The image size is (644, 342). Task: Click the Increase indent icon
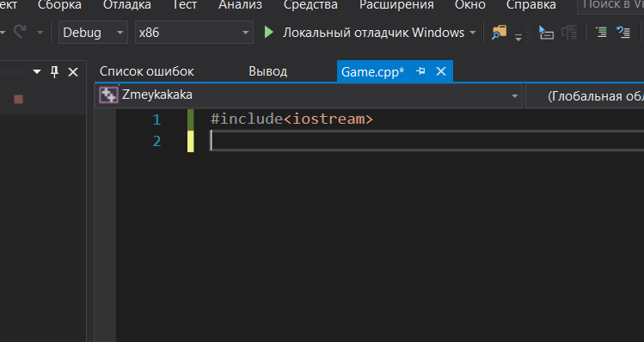tap(601, 32)
